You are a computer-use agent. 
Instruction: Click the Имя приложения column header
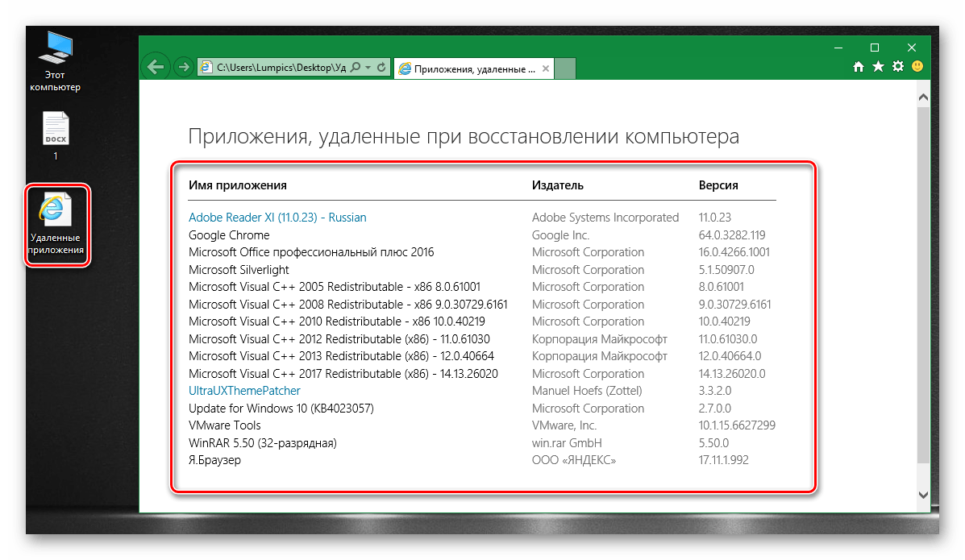tap(238, 185)
